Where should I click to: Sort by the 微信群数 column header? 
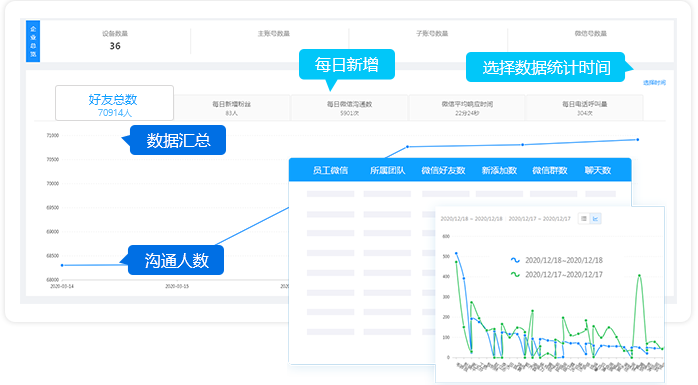pos(550,170)
